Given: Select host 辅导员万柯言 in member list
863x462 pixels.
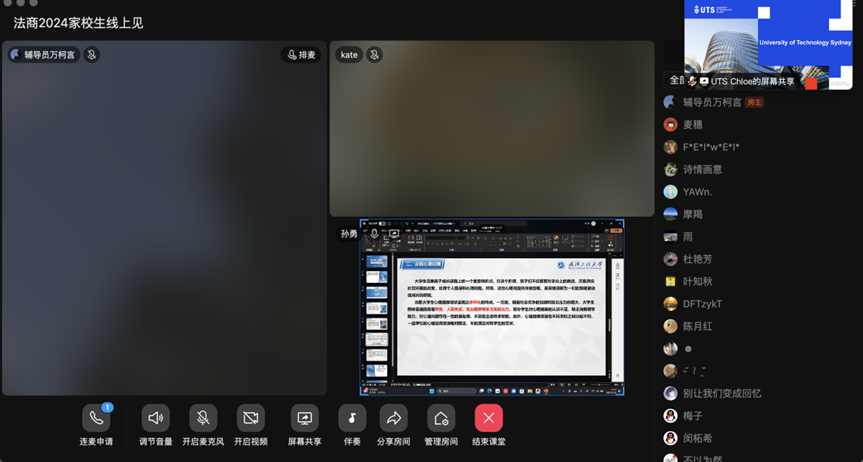Looking at the screenshot, I should [x=711, y=102].
